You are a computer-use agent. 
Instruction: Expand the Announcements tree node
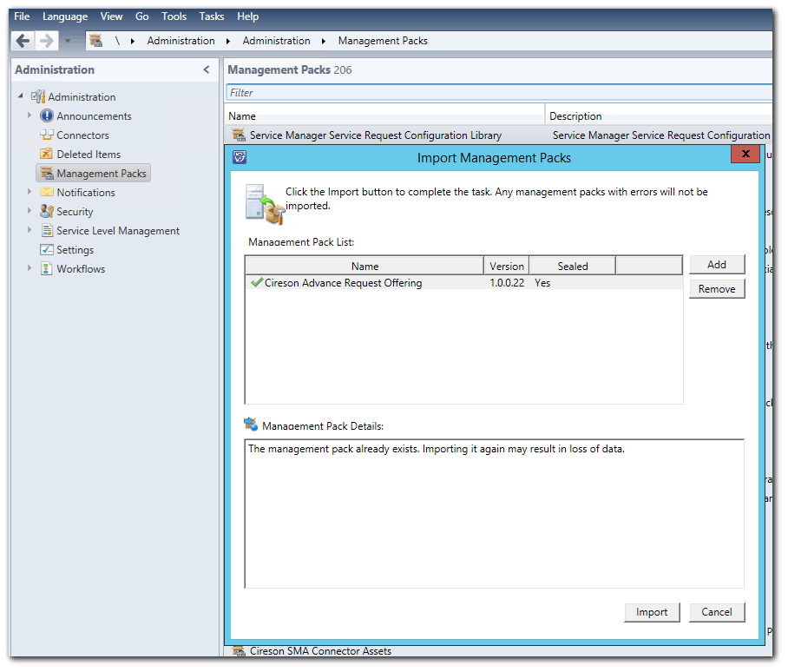(x=30, y=115)
